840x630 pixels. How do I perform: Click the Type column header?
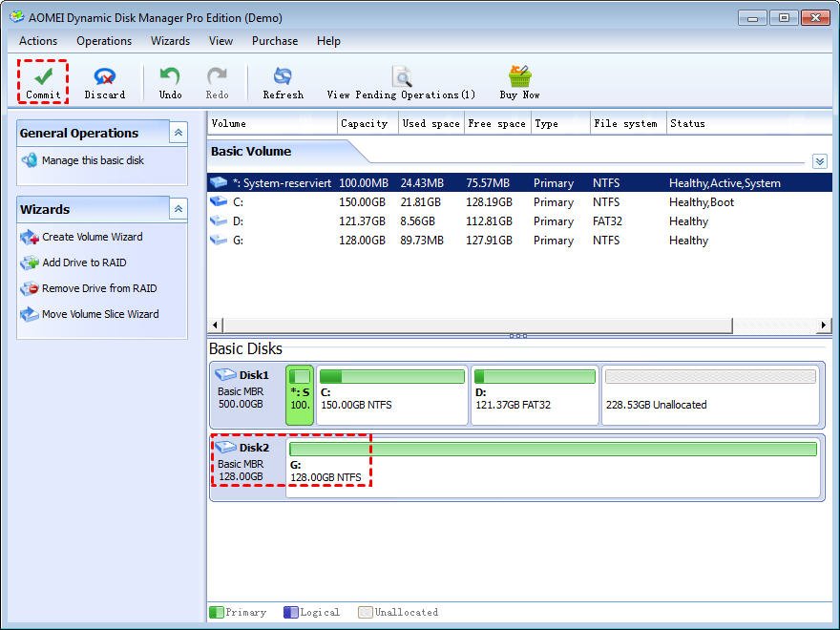[560, 123]
